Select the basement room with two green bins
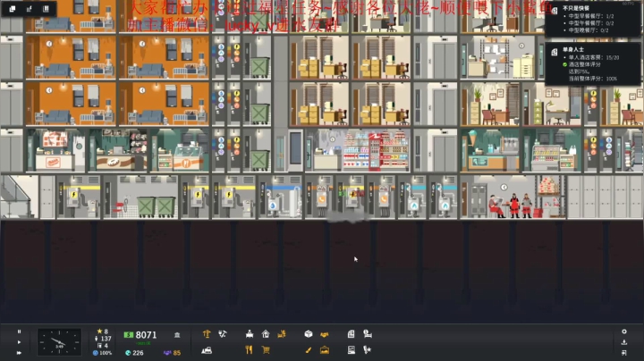 coord(141,197)
